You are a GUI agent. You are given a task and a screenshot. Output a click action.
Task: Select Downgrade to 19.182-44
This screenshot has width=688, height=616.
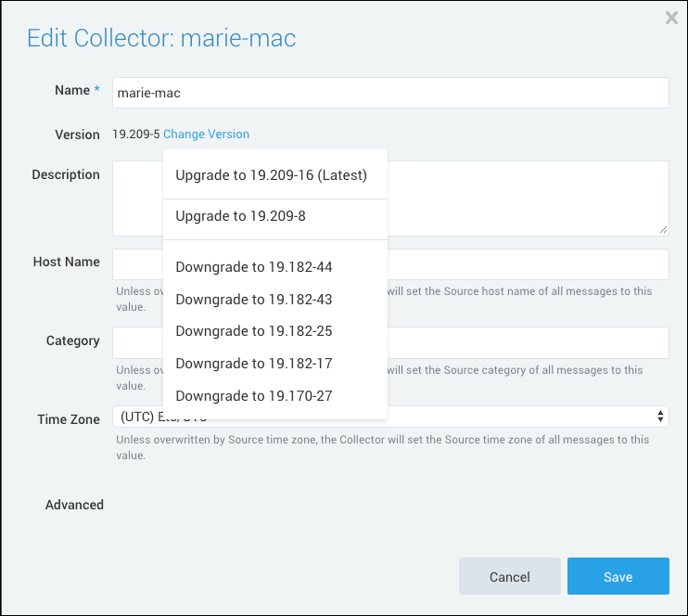pos(253,267)
